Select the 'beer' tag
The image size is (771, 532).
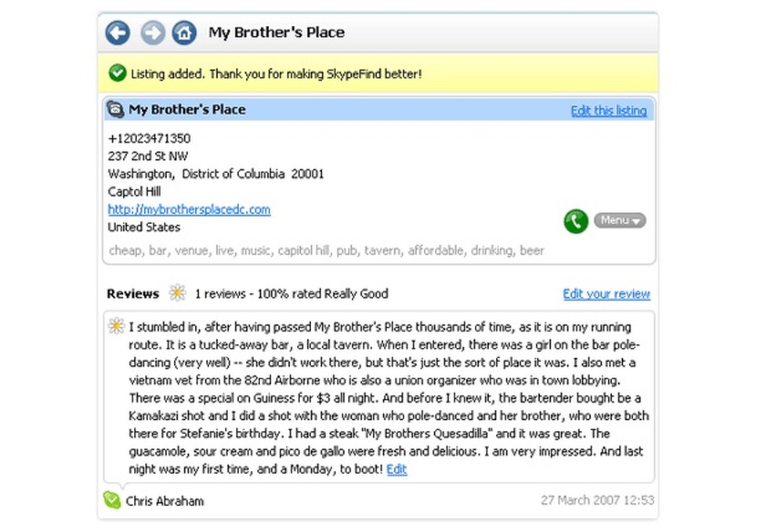point(532,251)
